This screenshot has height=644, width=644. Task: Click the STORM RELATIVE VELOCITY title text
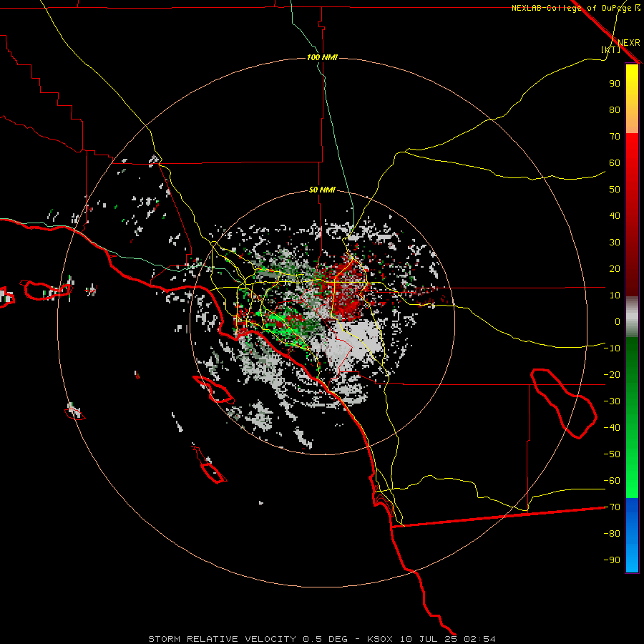click(222, 639)
